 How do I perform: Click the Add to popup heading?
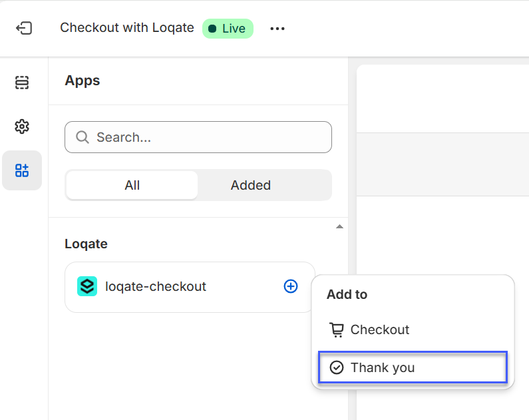tap(347, 294)
